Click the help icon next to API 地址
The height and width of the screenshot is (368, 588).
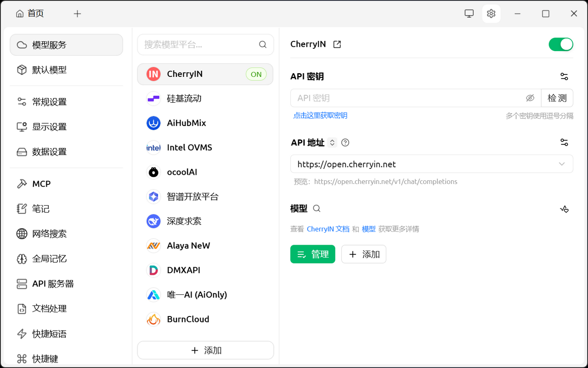point(345,143)
